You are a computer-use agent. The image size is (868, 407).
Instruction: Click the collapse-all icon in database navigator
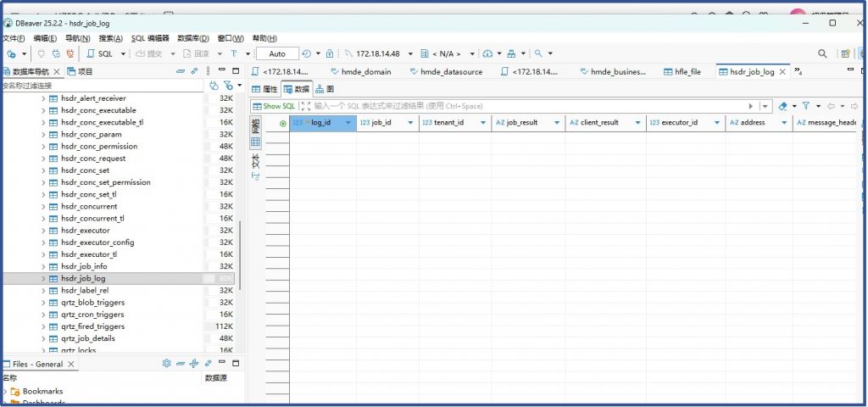180,71
